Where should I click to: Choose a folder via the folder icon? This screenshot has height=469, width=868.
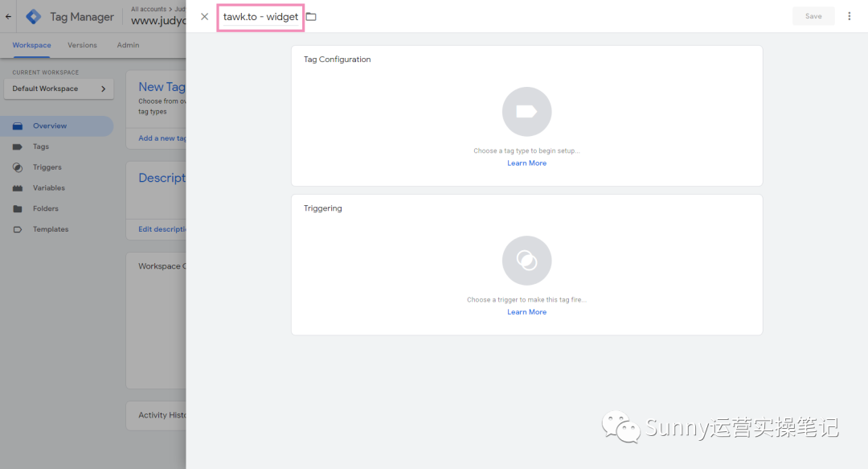pyautogui.click(x=311, y=17)
